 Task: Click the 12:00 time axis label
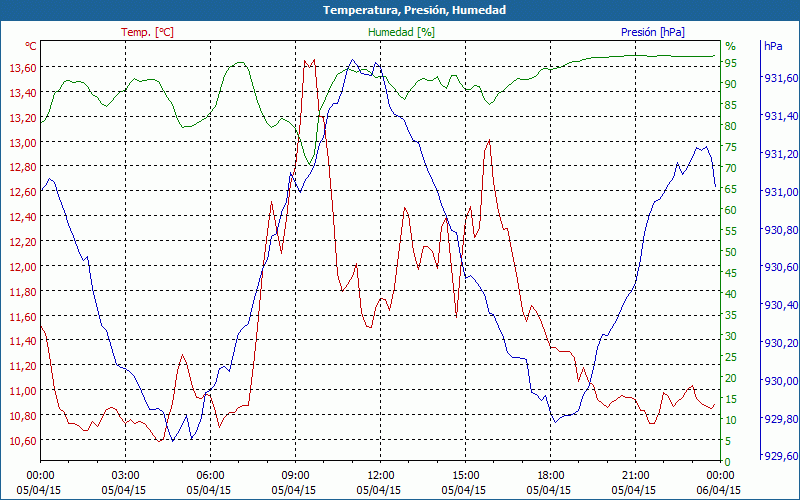380,476
